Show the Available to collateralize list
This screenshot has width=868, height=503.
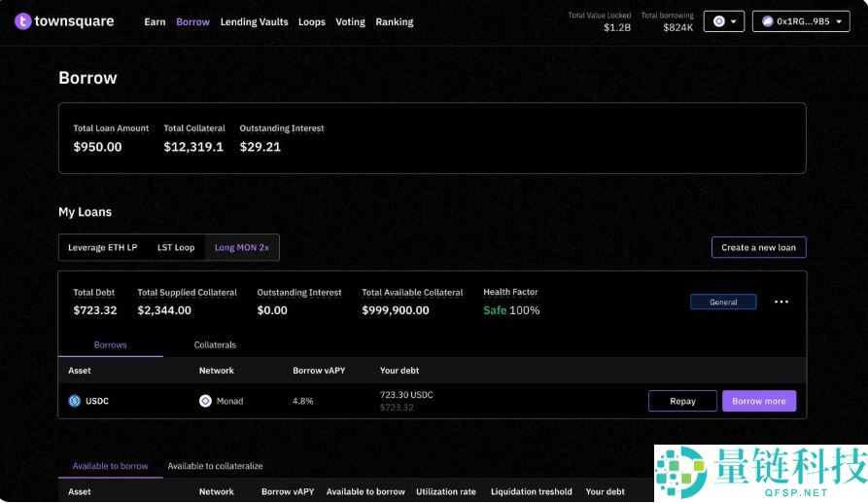click(215, 466)
